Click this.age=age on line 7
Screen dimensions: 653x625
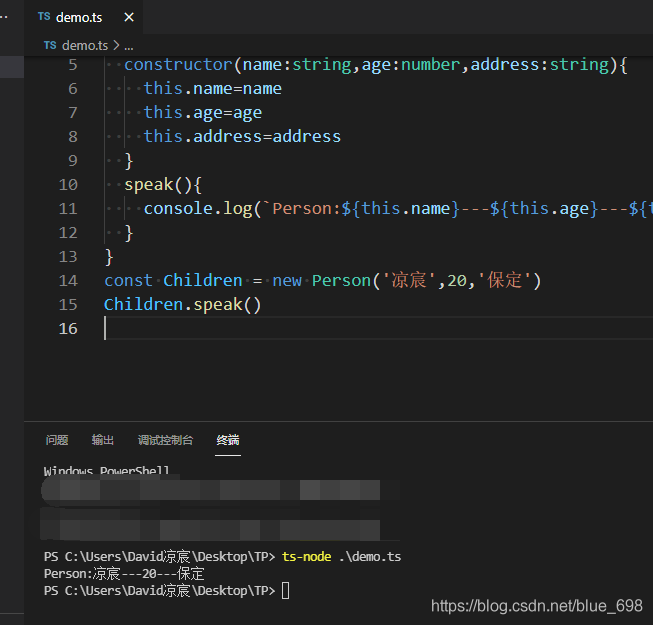click(x=203, y=113)
